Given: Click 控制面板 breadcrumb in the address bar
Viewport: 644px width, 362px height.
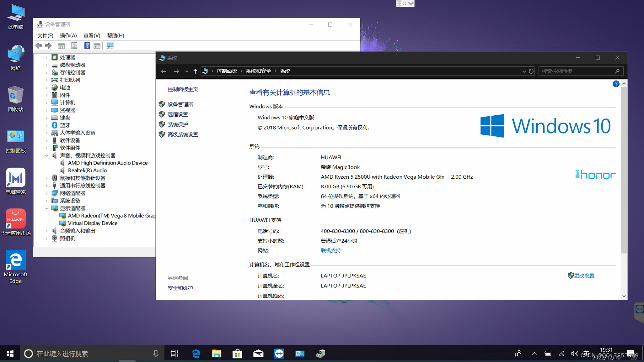Looking at the screenshot, I should 227,71.
